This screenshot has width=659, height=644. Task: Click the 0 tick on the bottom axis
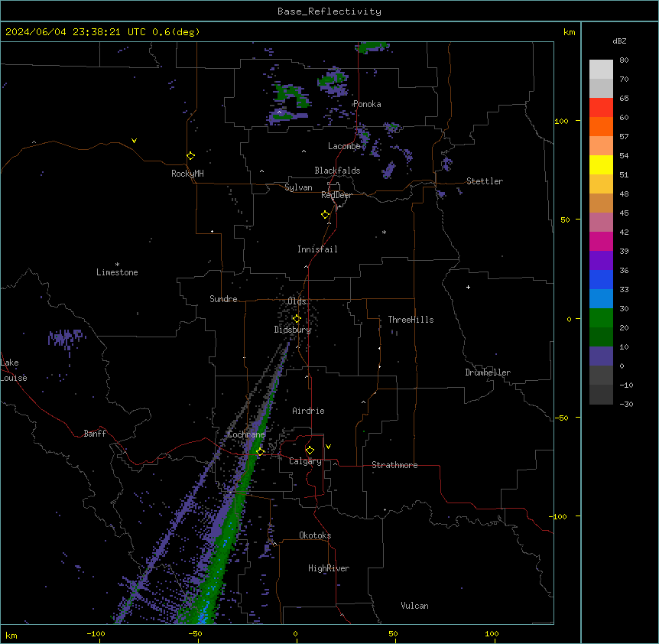pos(295,633)
